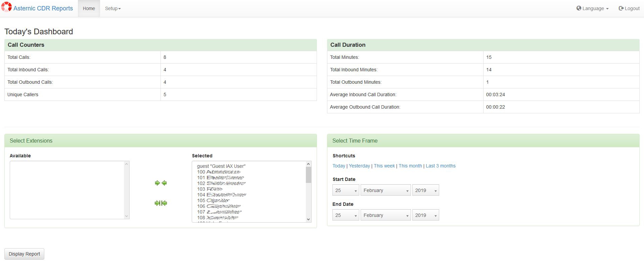Click the globe icon beside Language
Image resolution: width=644 pixels, height=267 pixels.
click(579, 8)
